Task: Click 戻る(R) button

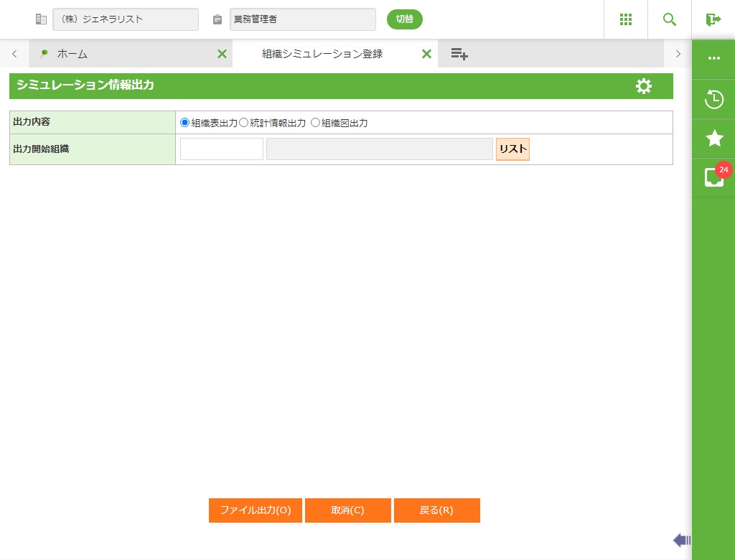Action: coord(437,510)
